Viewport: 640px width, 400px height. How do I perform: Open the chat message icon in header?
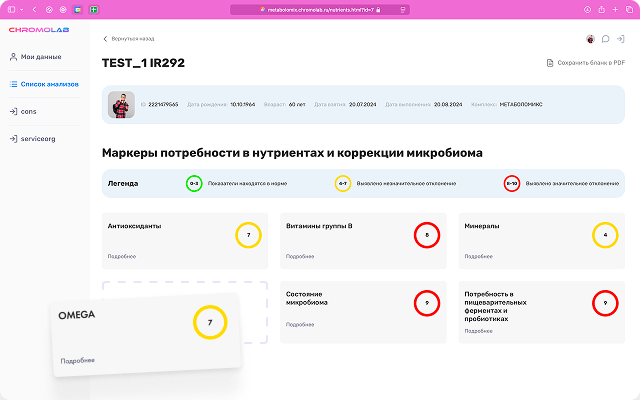click(606, 39)
